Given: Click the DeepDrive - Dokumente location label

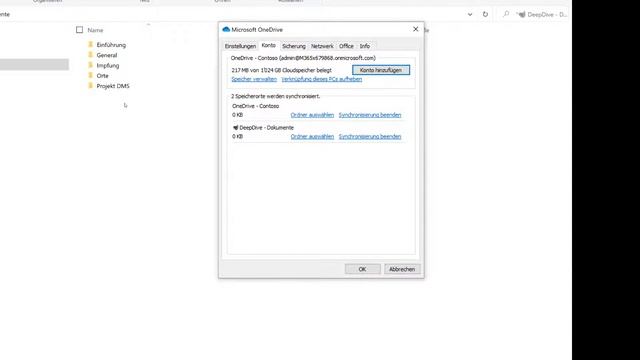Looking at the screenshot, I should click(266, 128).
